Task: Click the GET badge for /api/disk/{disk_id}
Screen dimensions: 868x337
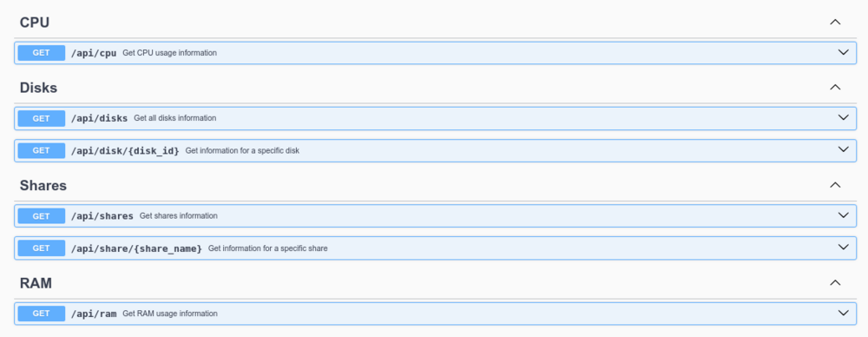Action: click(42, 150)
